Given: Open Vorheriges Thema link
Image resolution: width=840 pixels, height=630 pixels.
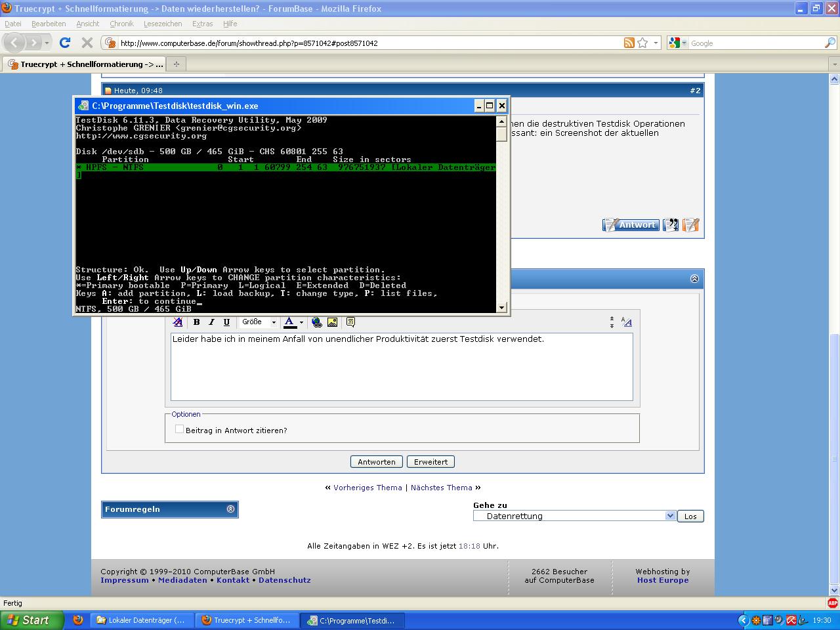Looking at the screenshot, I should [367, 488].
